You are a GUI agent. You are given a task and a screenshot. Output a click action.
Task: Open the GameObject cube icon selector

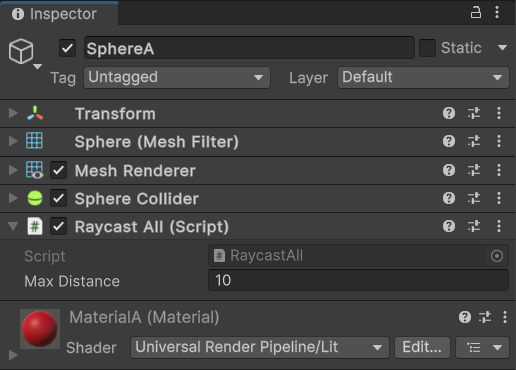25,53
